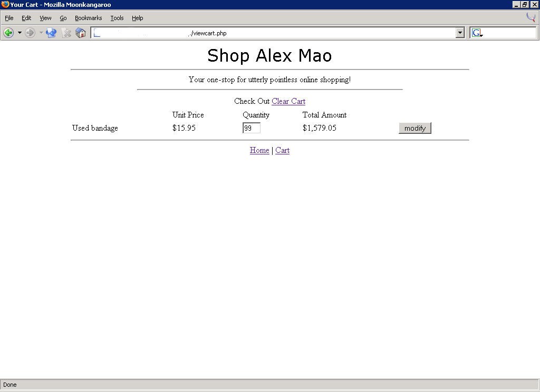540x392 pixels.
Task: Click the Forward navigation arrow
Action: pos(30,33)
